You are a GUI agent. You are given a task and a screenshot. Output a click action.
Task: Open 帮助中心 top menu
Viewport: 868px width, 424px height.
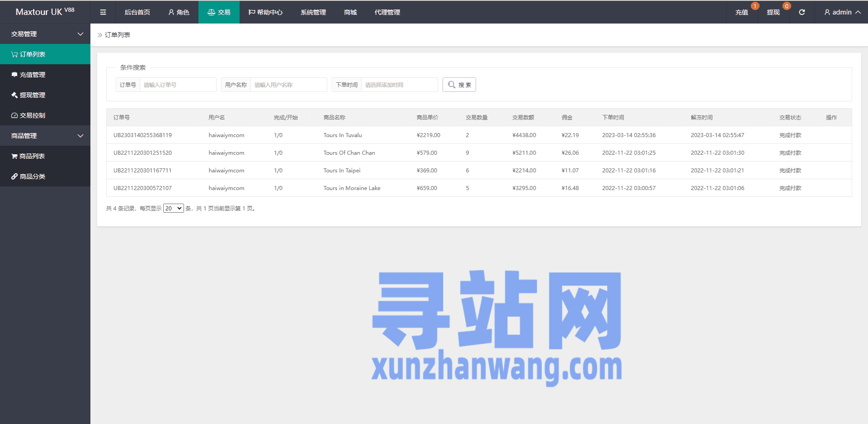click(x=265, y=12)
